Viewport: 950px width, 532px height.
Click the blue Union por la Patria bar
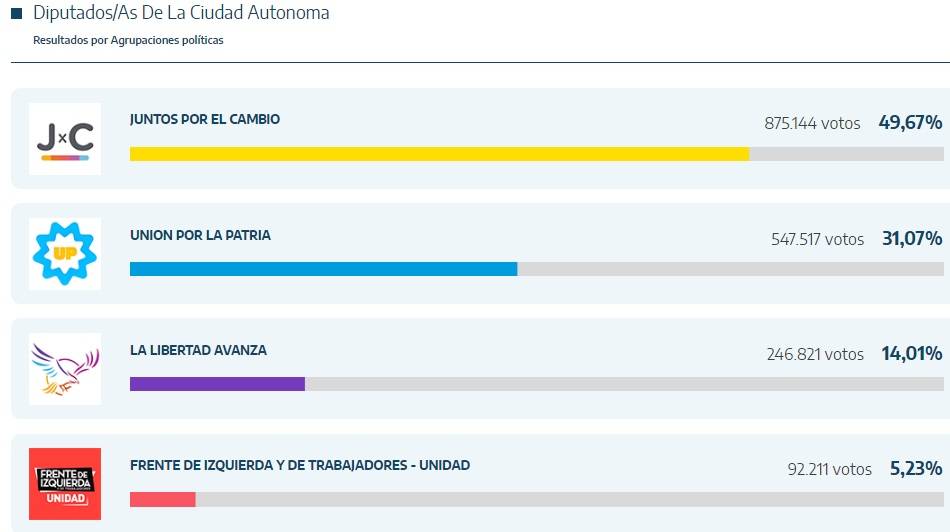[323, 269]
